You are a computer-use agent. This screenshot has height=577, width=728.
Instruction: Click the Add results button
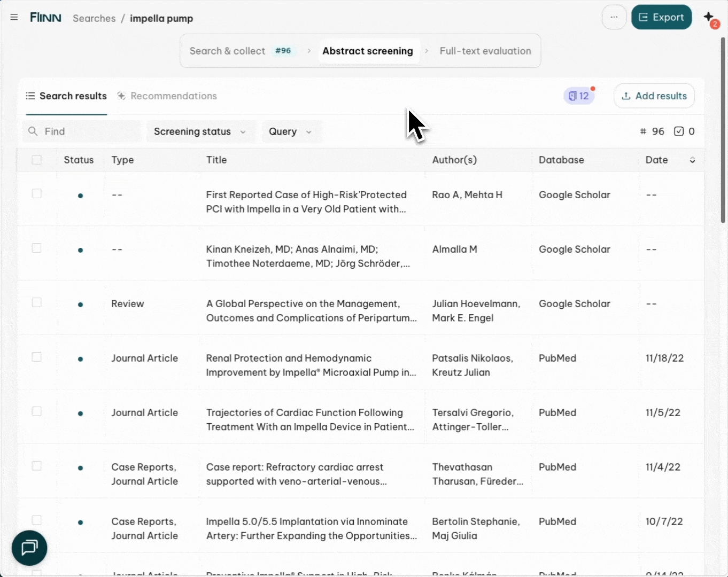click(654, 96)
